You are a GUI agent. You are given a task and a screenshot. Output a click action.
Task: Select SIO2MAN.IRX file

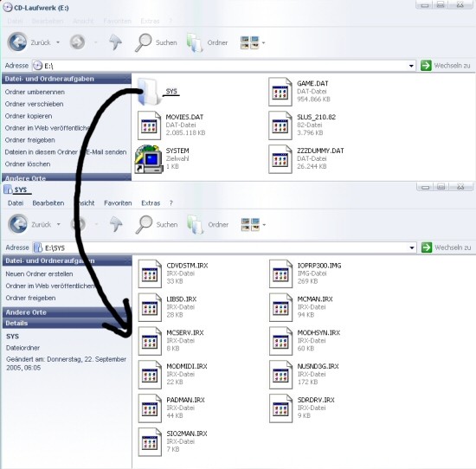[173, 441]
